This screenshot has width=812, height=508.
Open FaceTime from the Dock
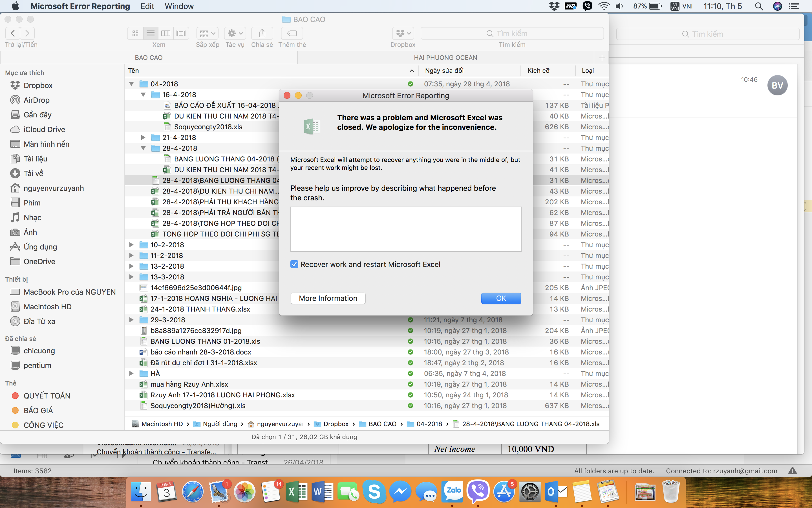click(x=348, y=492)
